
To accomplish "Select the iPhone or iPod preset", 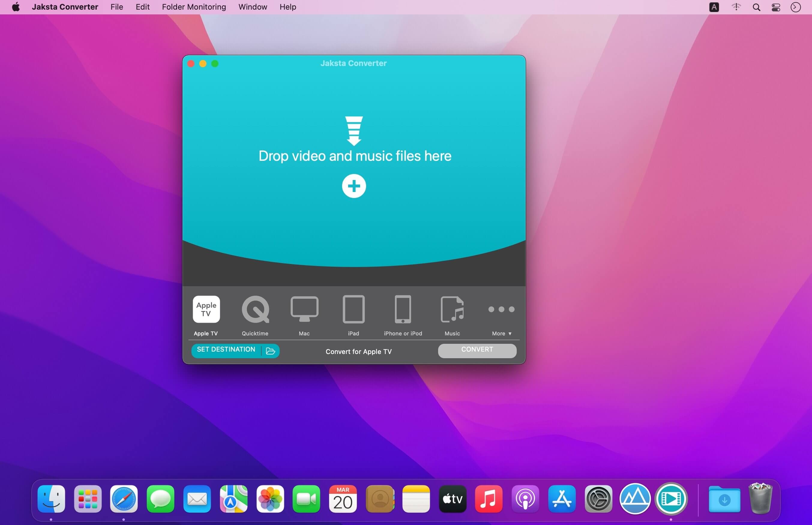I will [403, 309].
